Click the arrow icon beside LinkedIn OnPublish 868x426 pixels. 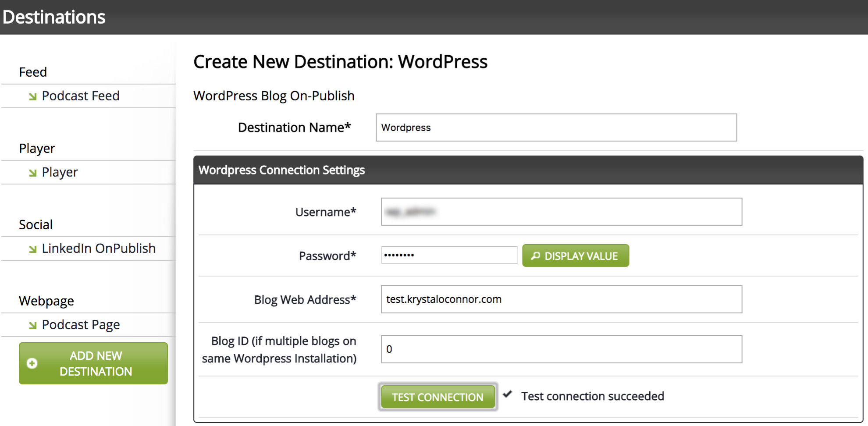(33, 249)
